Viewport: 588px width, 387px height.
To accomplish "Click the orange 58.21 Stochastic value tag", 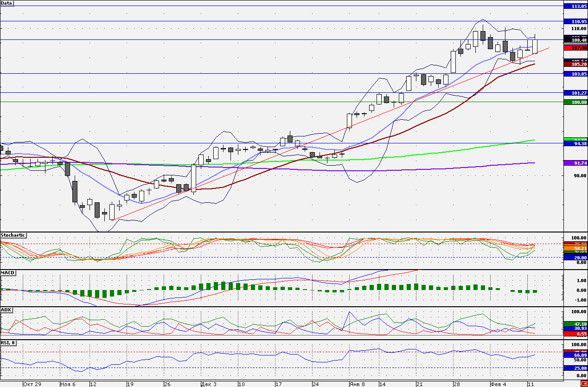I will pos(575,249).
